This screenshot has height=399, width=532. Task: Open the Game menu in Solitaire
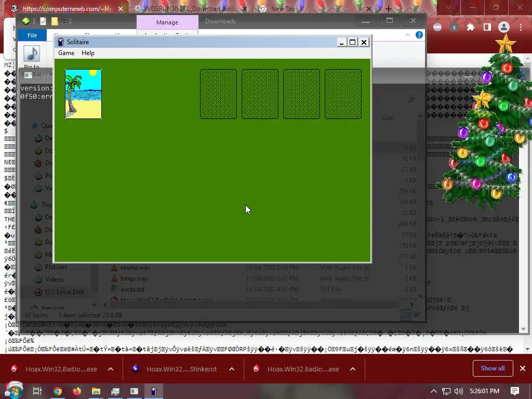pyautogui.click(x=66, y=53)
